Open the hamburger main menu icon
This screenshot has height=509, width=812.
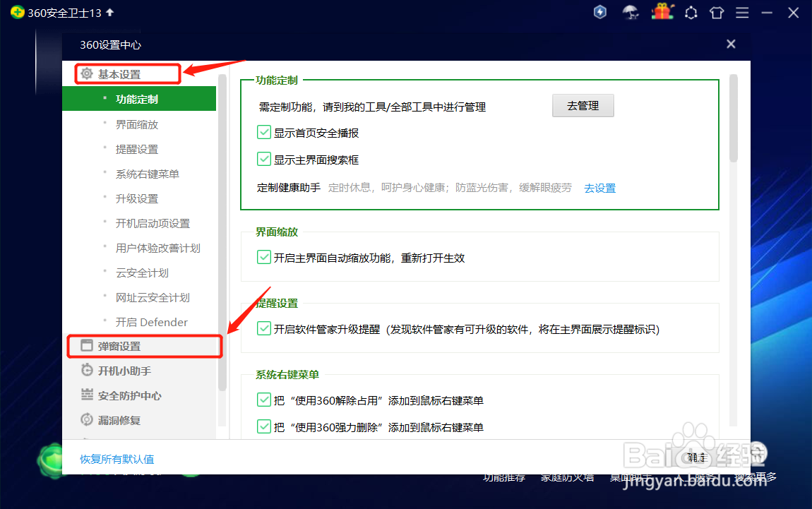(x=742, y=13)
